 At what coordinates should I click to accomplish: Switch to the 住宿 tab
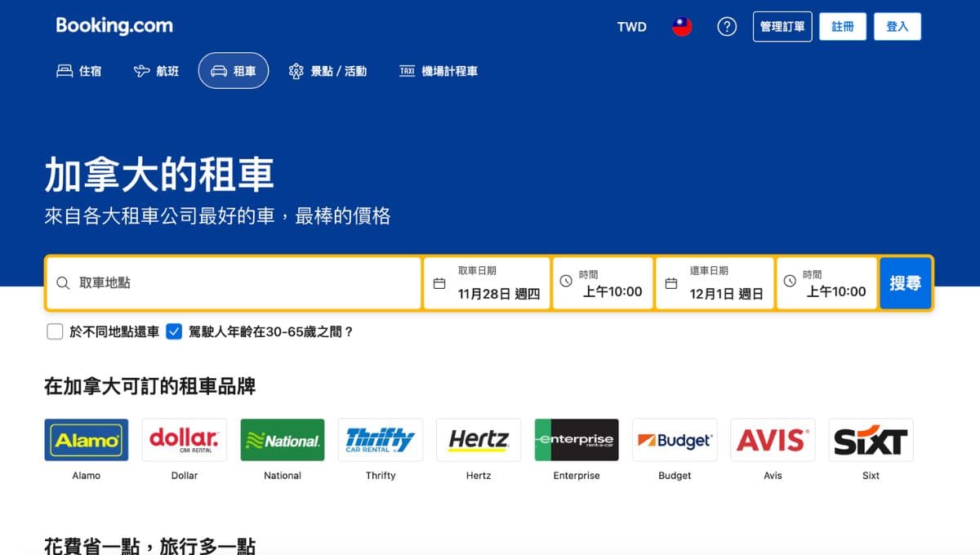(x=79, y=71)
